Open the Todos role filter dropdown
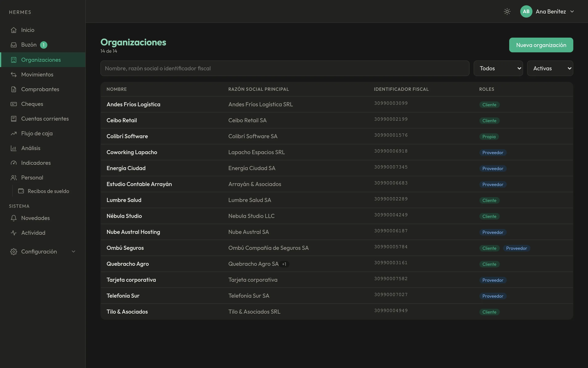 point(498,68)
